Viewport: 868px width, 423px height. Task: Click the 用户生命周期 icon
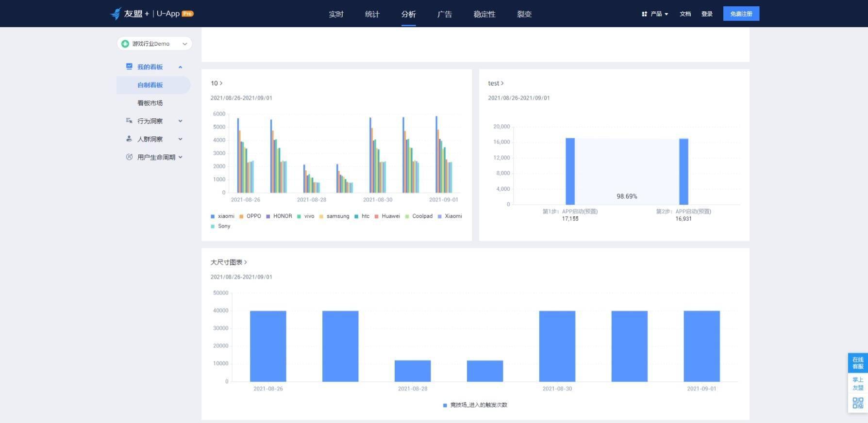pyautogui.click(x=129, y=157)
